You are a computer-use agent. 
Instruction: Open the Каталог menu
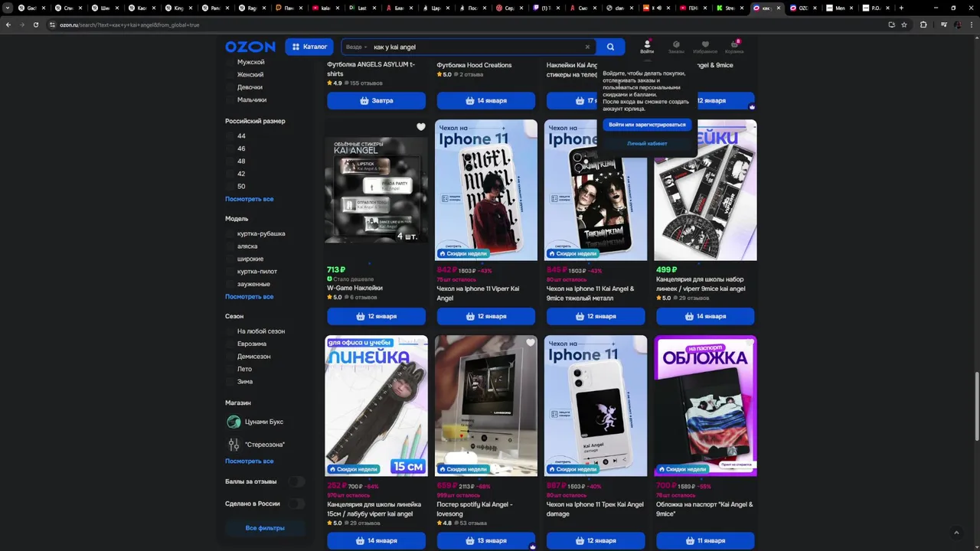click(309, 47)
